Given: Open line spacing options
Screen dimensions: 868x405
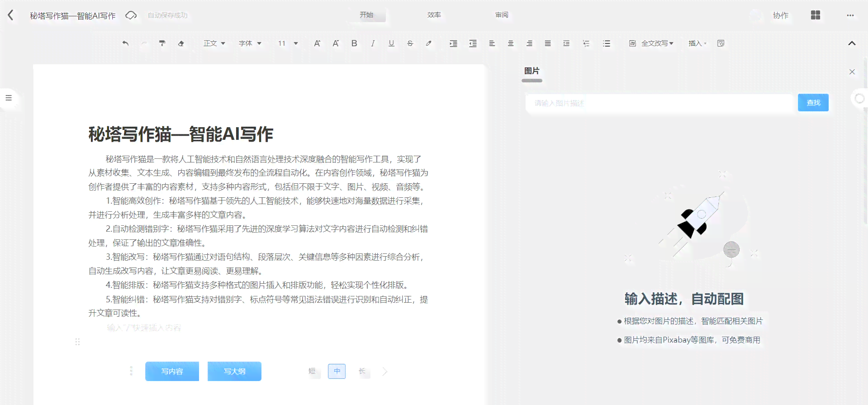Looking at the screenshot, I should tap(566, 43).
